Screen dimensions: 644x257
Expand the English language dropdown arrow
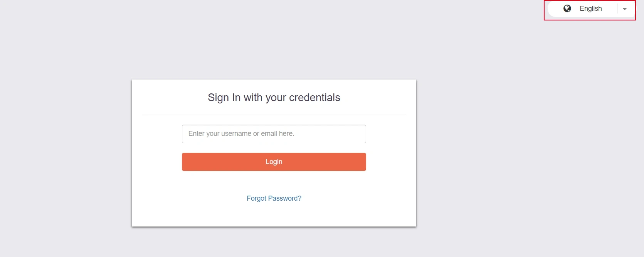click(x=625, y=8)
